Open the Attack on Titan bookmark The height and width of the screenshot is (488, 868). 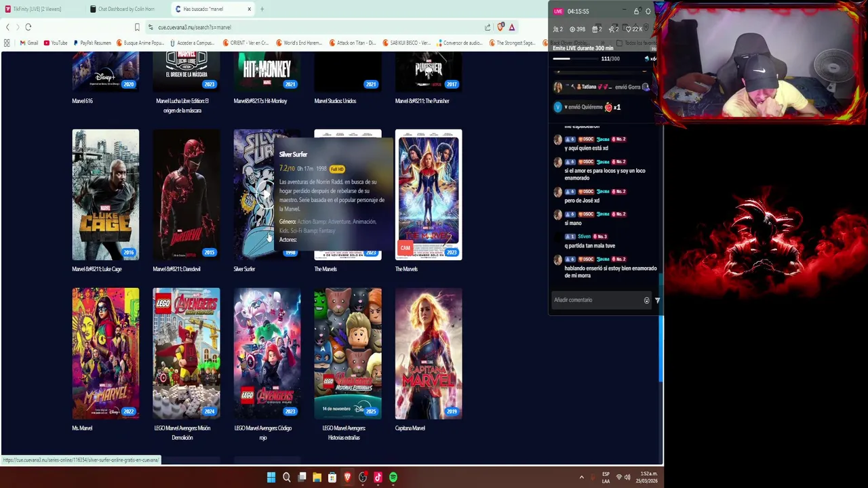click(x=353, y=43)
